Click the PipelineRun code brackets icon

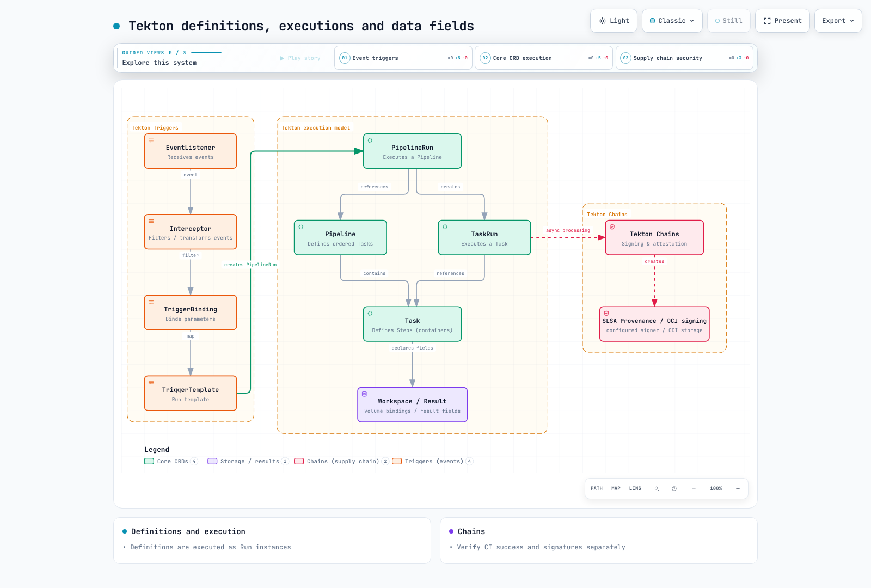pyautogui.click(x=370, y=140)
